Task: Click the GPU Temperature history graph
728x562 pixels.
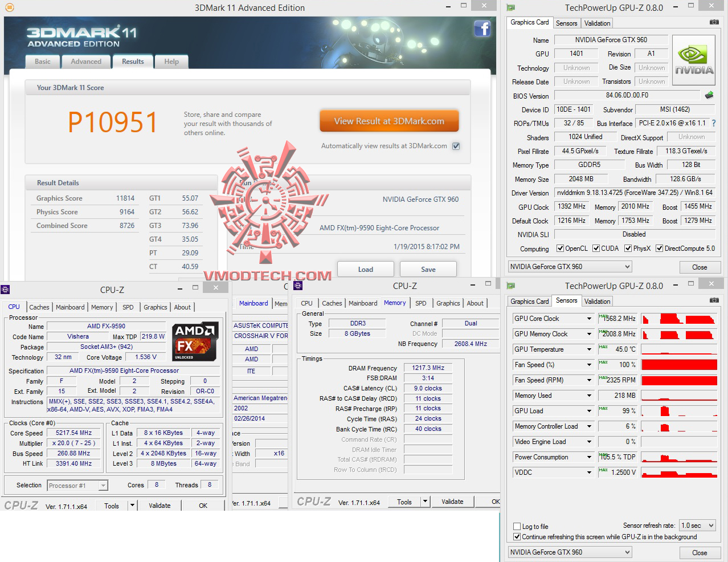Action: (679, 349)
